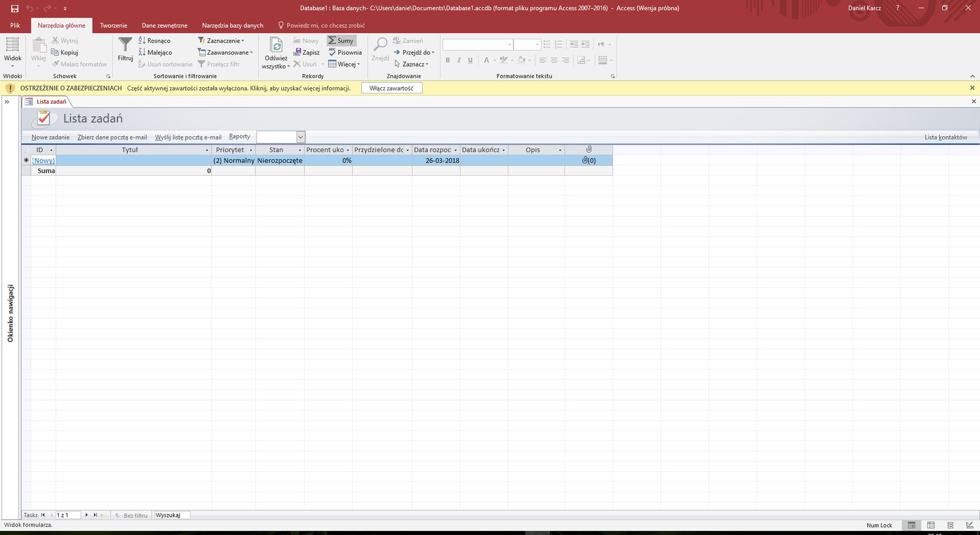Click the Wyszukaj search field

pyautogui.click(x=171, y=515)
